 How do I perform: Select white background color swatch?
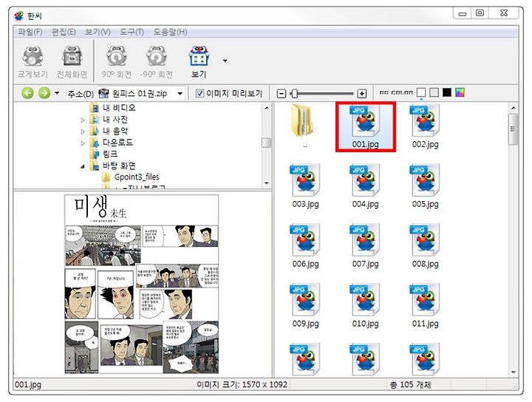coord(421,92)
